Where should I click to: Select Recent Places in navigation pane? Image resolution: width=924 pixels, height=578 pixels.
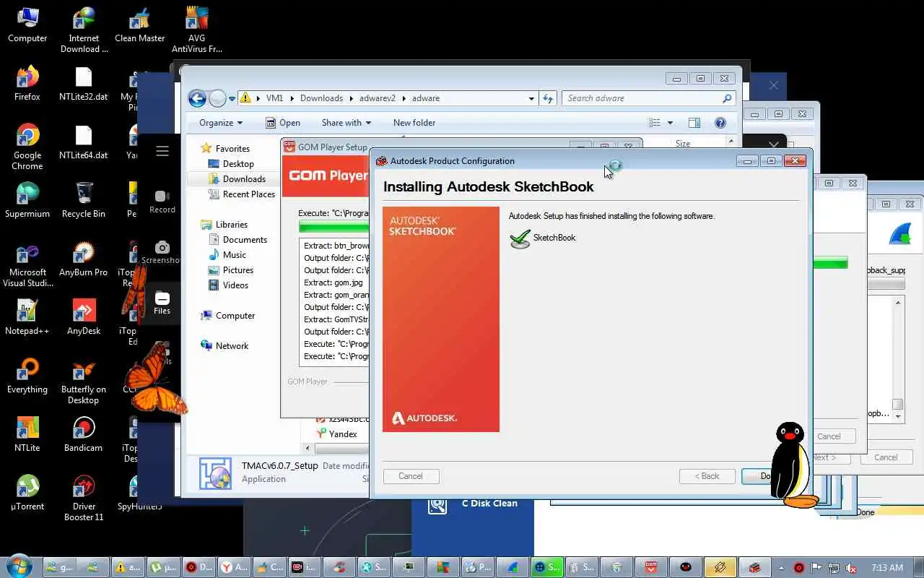point(249,194)
